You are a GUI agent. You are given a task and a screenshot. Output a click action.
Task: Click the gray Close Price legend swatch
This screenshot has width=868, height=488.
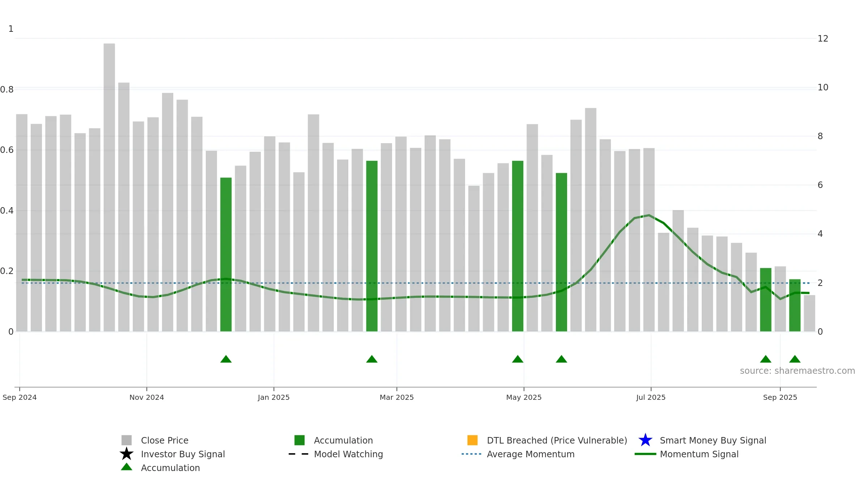click(x=127, y=440)
